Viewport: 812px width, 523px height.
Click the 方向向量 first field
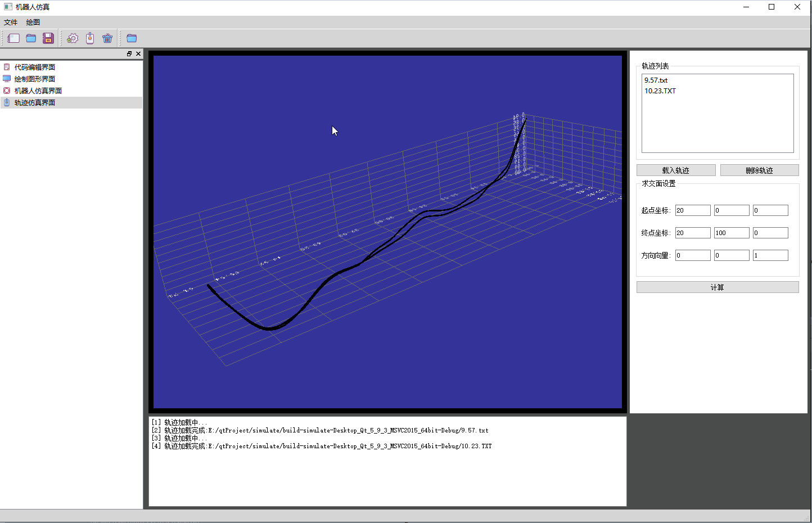tap(693, 255)
